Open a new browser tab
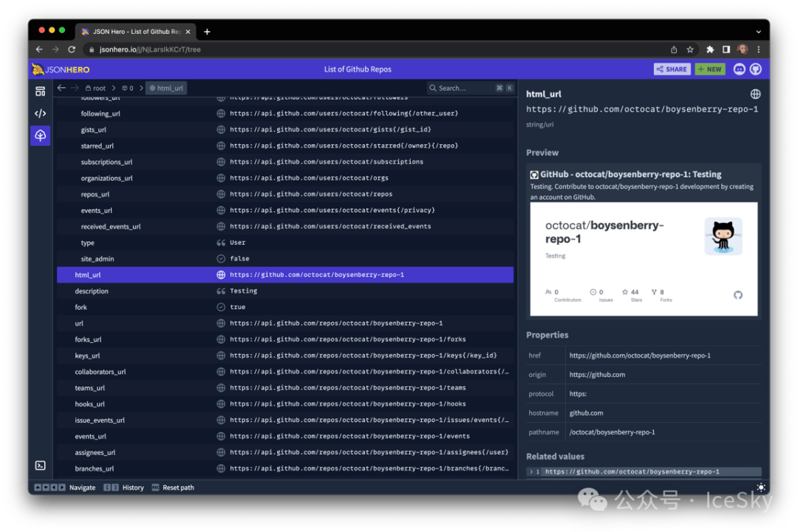Viewport: 798px width, 532px height. 207,32
